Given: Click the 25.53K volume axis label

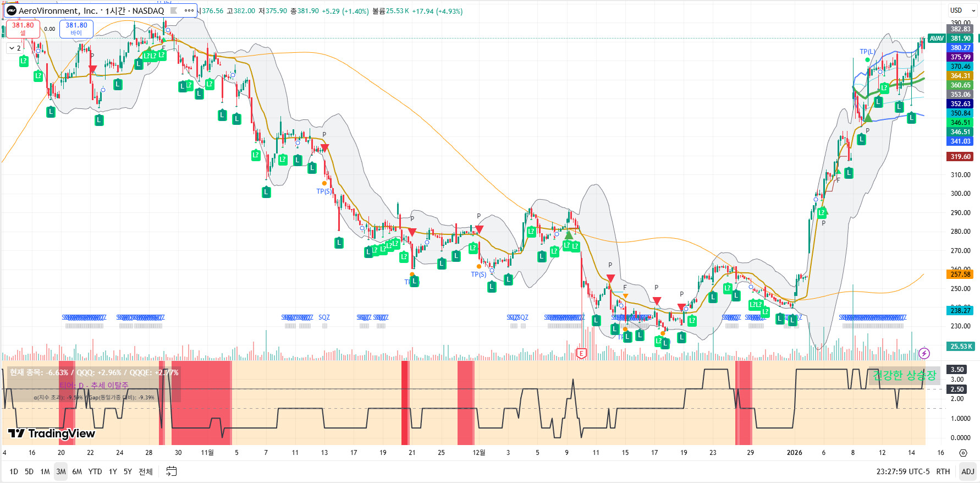Looking at the screenshot, I should point(961,347).
